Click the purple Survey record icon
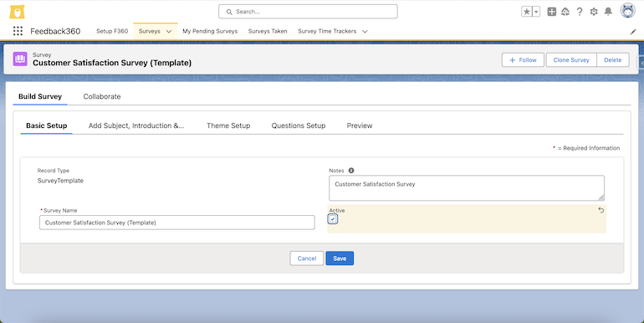 click(20, 59)
